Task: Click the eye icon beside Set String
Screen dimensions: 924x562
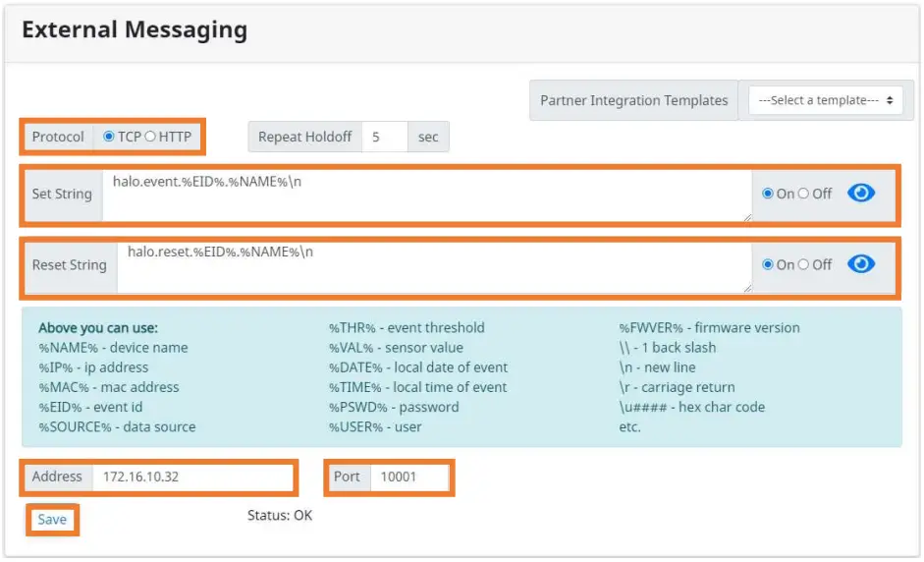Action: point(860,194)
